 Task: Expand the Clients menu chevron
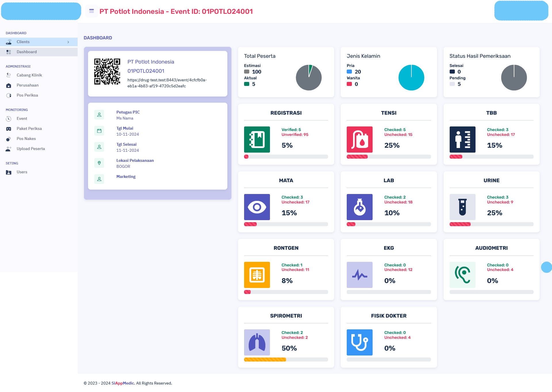click(x=68, y=42)
